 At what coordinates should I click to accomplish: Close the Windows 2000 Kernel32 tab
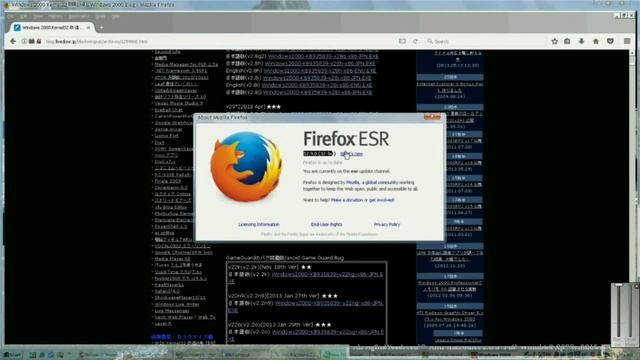pos(88,28)
